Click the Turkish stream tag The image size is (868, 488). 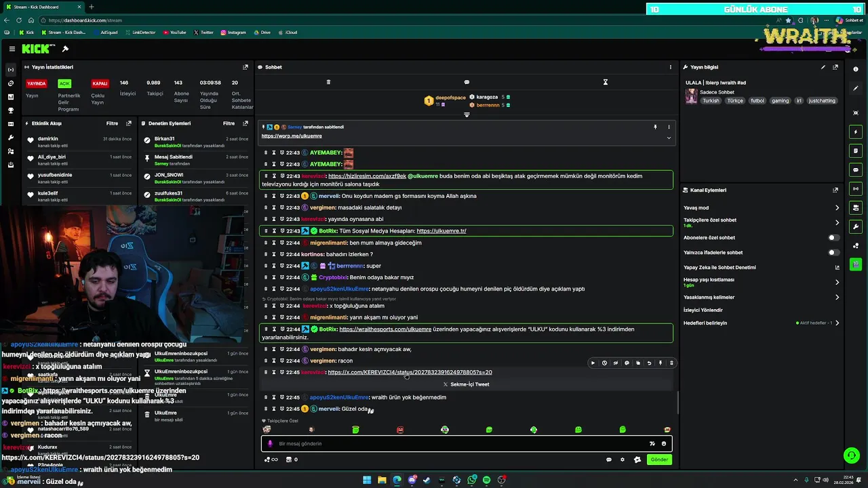tap(711, 101)
